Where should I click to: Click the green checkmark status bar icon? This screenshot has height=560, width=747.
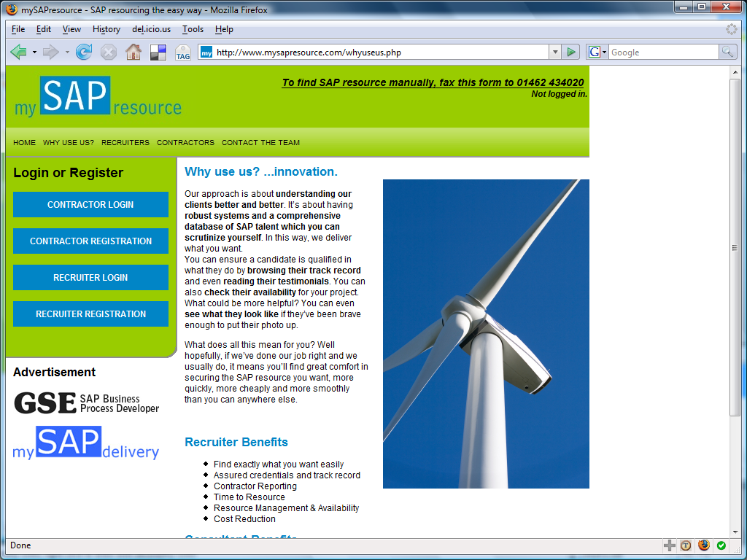(721, 545)
